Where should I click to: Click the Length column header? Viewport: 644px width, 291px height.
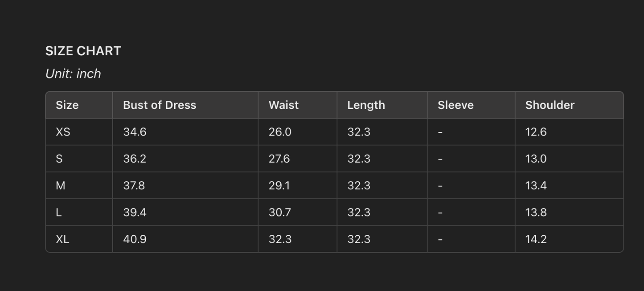366,105
